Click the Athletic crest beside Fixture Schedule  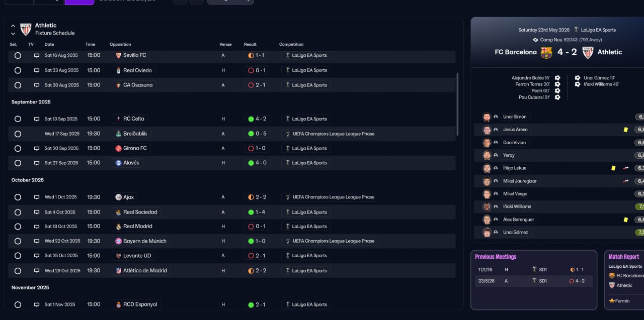[26, 29]
